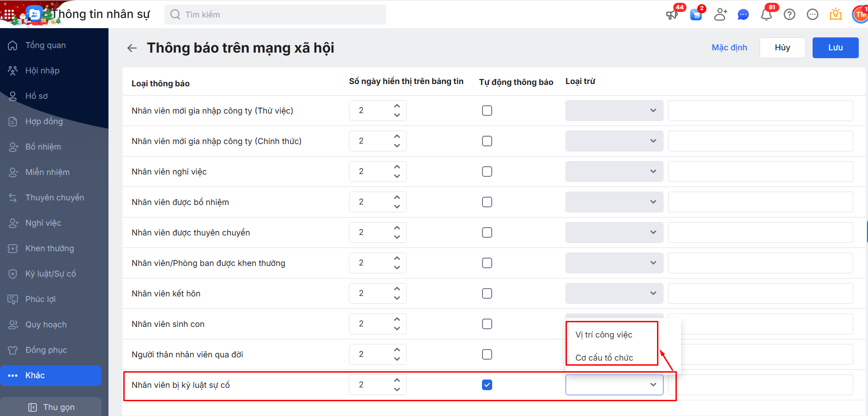This screenshot has height=416, width=868.
Task: Open exclusion dropdown for Nhân viên được bổ nhiệm
Action: pyautogui.click(x=614, y=202)
